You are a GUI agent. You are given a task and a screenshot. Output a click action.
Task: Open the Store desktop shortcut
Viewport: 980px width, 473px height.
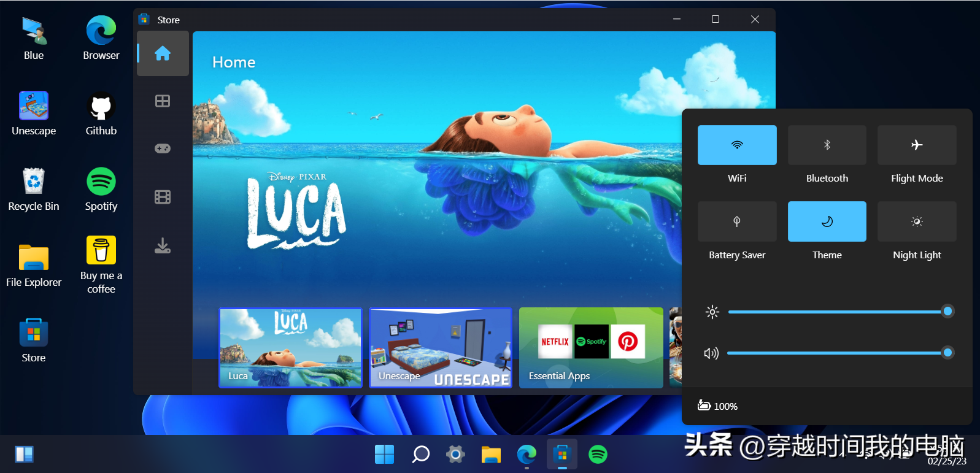coord(34,341)
